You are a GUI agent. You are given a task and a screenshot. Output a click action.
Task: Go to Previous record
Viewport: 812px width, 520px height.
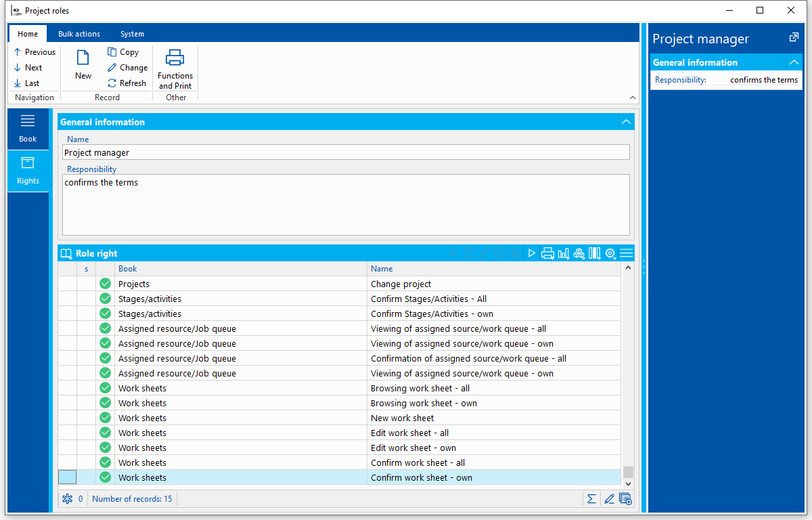coord(35,52)
